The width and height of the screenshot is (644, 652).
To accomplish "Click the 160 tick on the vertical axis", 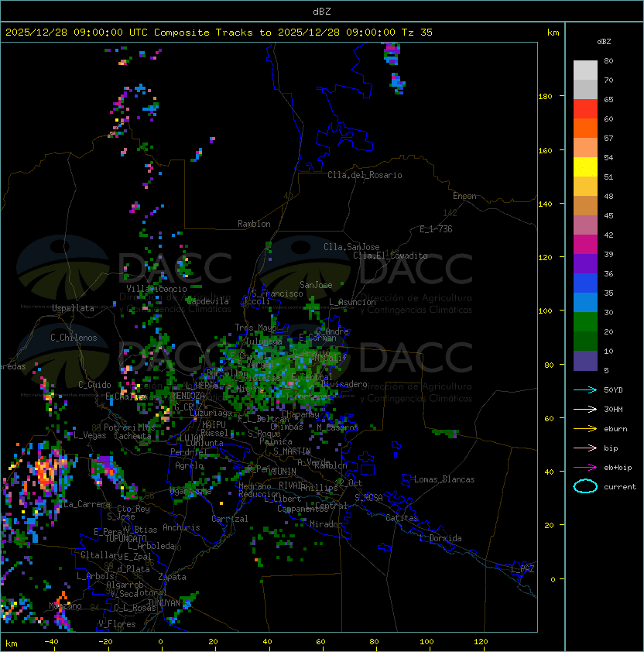I will click(x=545, y=150).
